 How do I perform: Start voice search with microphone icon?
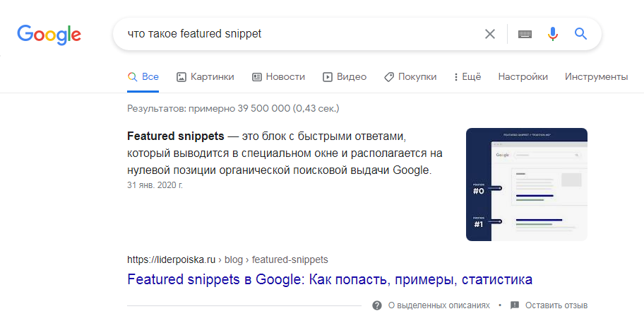click(x=553, y=34)
